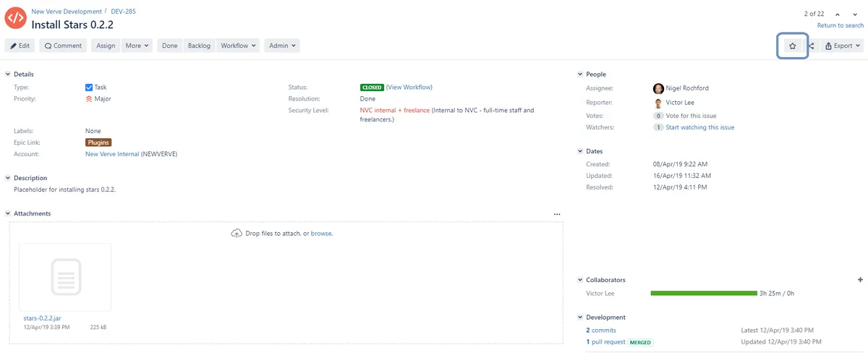
Task: Click the MERGED status label
Action: (640, 342)
